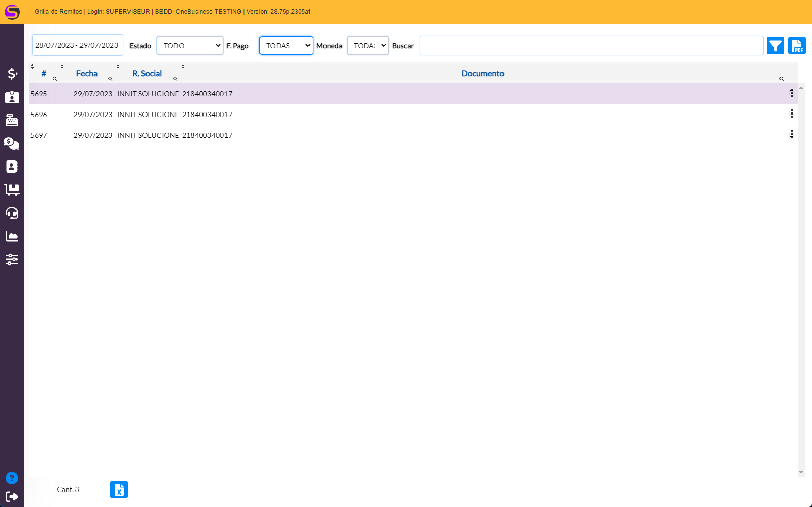Screen dimensions: 812x507
Task: Click the filter funnel button
Action: click(775, 46)
